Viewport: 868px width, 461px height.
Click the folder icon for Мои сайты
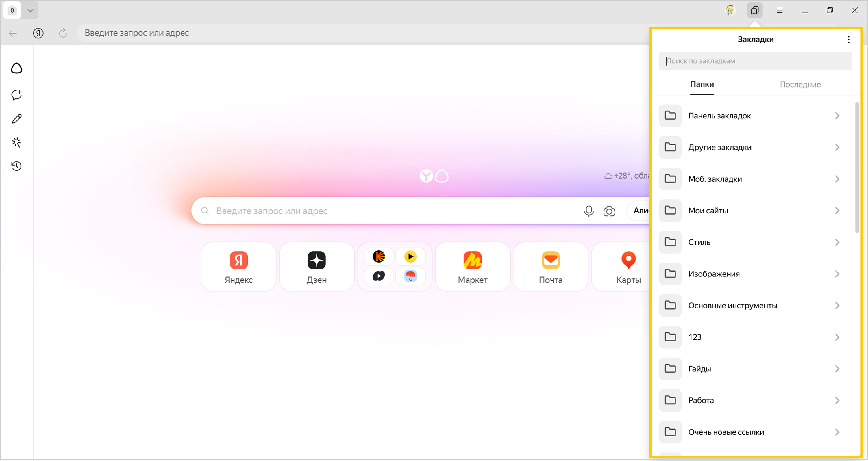[x=670, y=211]
